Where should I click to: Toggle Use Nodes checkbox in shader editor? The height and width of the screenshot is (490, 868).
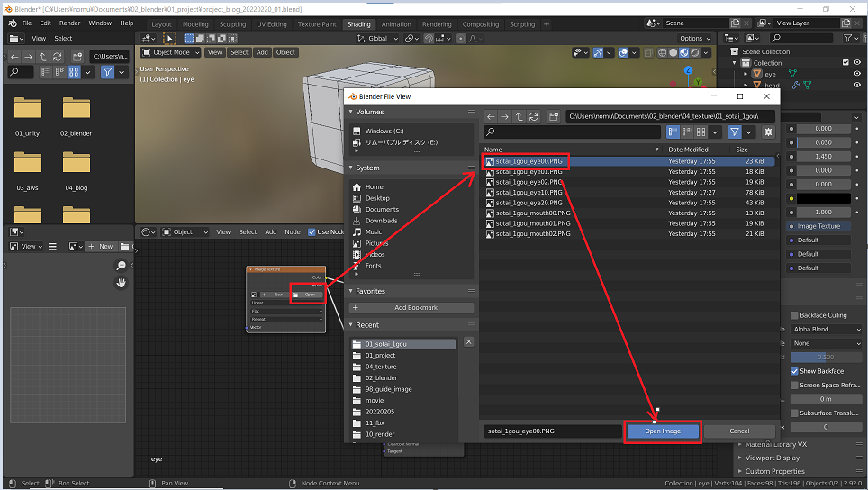[312, 232]
